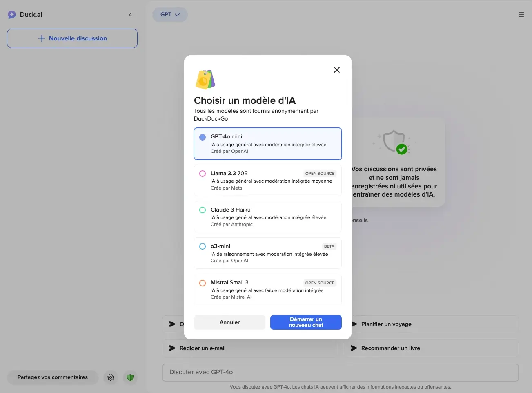Select the GPT-4o mini radio button

[x=203, y=137]
